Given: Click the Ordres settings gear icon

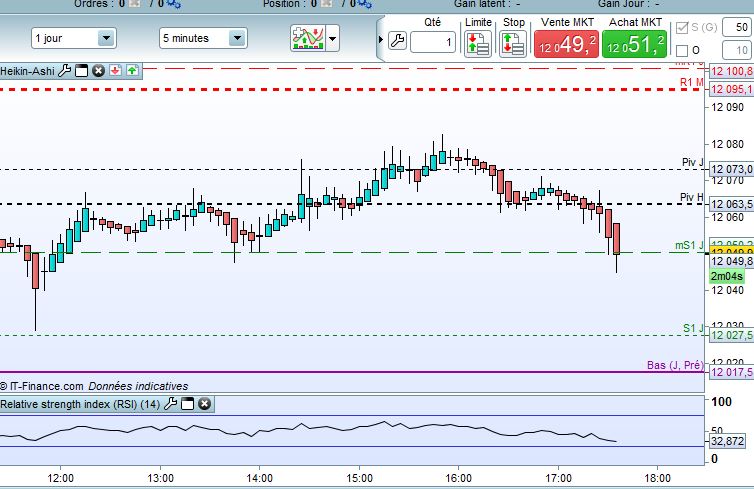Looking at the screenshot, I should tap(174, 4).
